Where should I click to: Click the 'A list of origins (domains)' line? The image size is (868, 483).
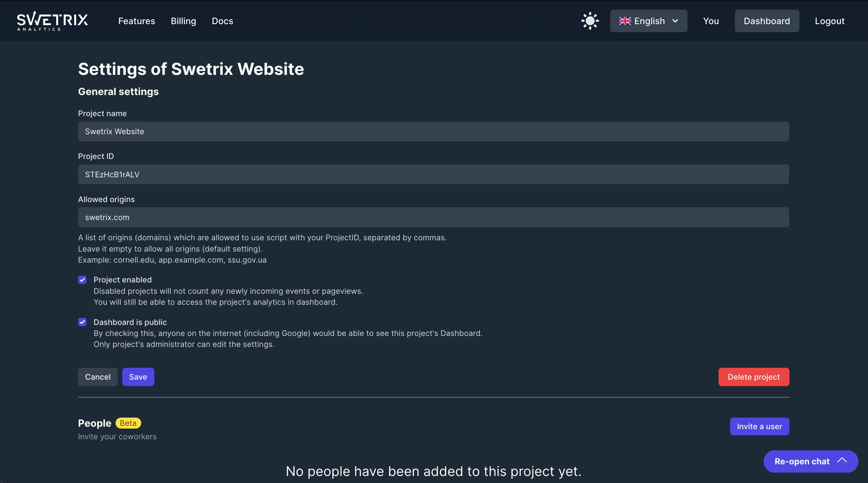263,238
